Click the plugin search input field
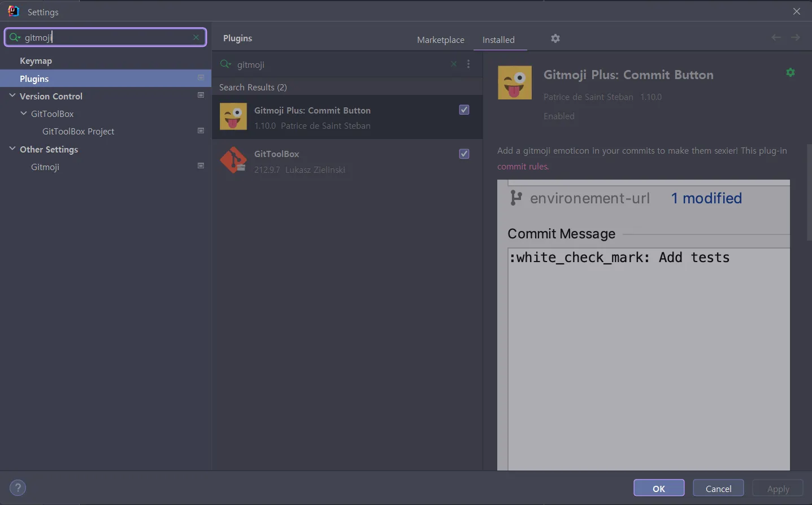The width and height of the screenshot is (812, 505). pyautogui.click(x=342, y=64)
